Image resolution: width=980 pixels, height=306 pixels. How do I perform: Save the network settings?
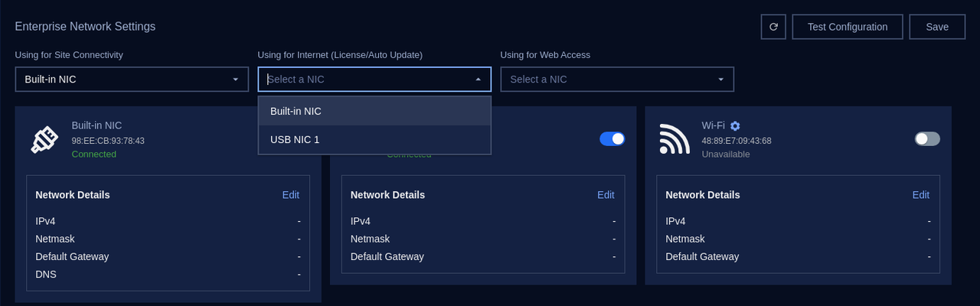tap(937, 27)
